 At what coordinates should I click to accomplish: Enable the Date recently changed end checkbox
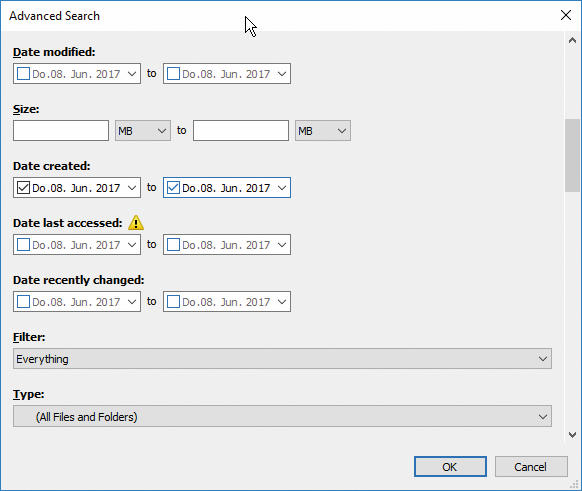click(x=173, y=301)
